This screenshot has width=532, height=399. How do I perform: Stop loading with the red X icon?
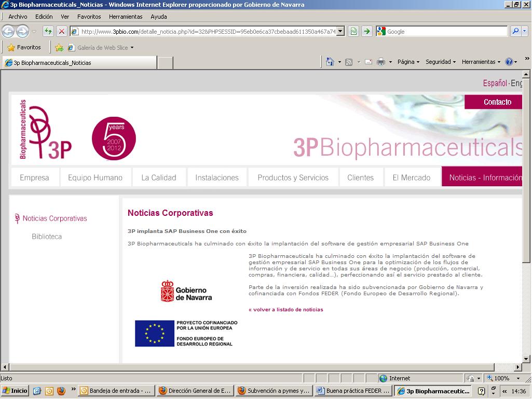point(61,32)
